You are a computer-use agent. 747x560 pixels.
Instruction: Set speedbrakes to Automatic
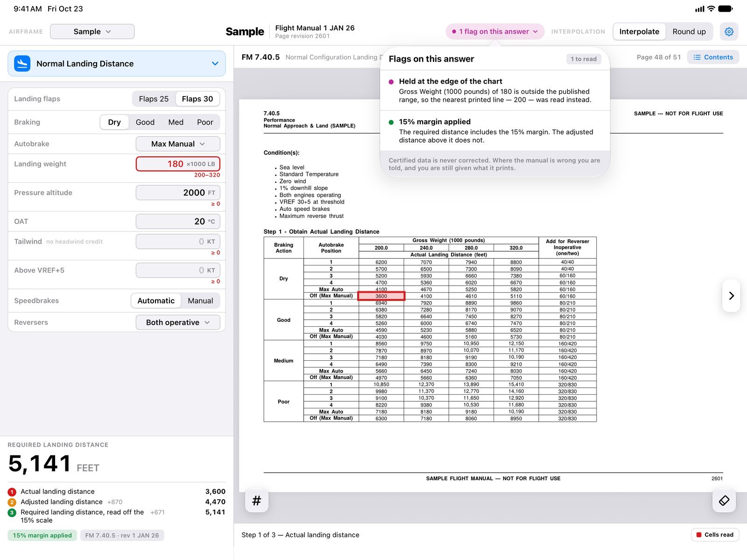point(156,301)
